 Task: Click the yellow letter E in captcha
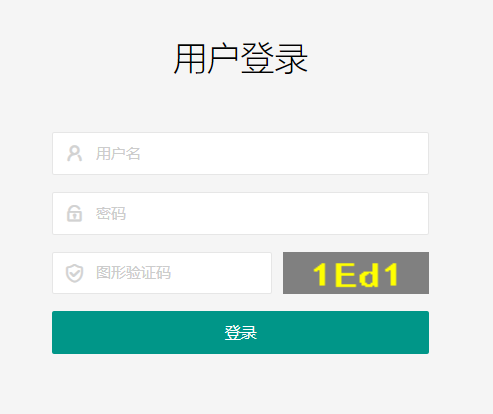(345, 275)
